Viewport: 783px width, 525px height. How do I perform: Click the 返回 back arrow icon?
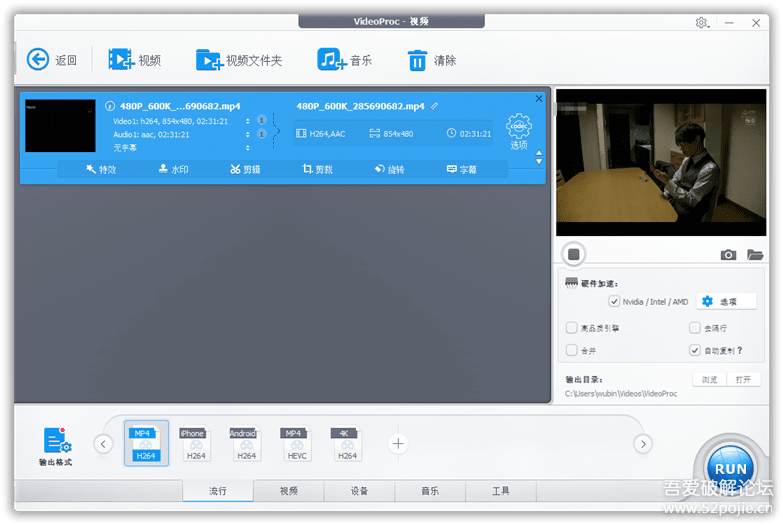[x=38, y=60]
